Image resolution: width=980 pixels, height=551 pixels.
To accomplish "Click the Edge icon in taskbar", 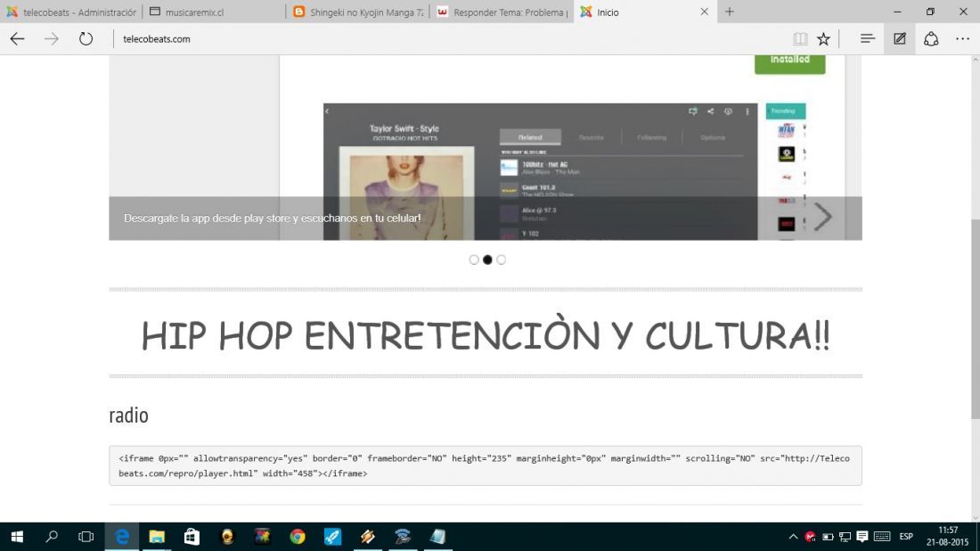I will [122, 537].
